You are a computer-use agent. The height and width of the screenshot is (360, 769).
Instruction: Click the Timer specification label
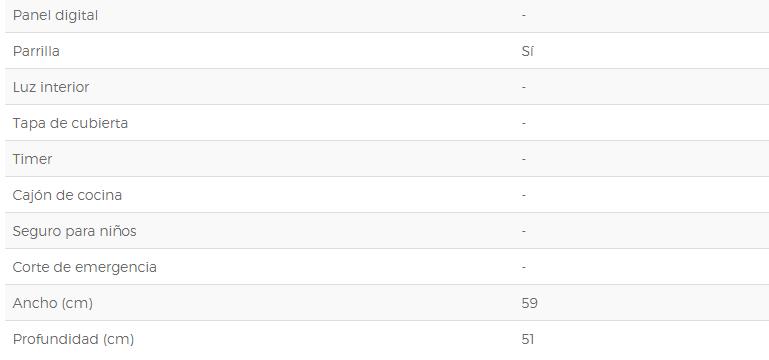[32, 159]
